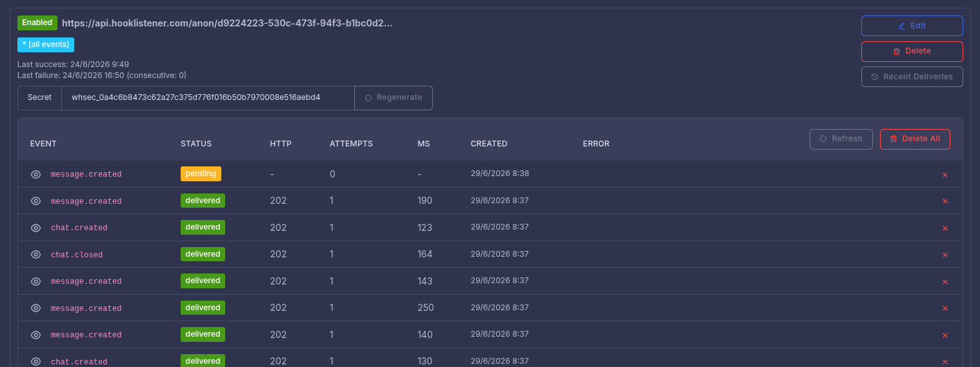Delete the 140 ms delivery row
980x367 pixels.
click(x=945, y=335)
